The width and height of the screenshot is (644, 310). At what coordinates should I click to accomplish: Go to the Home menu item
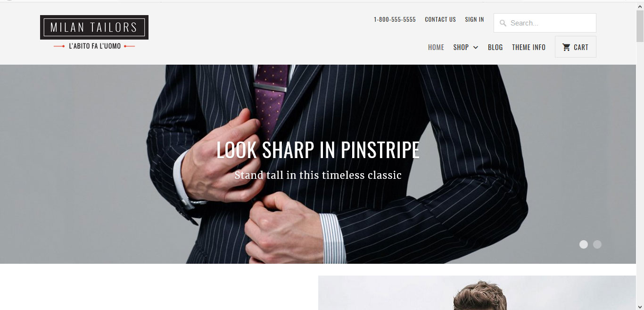(x=436, y=47)
